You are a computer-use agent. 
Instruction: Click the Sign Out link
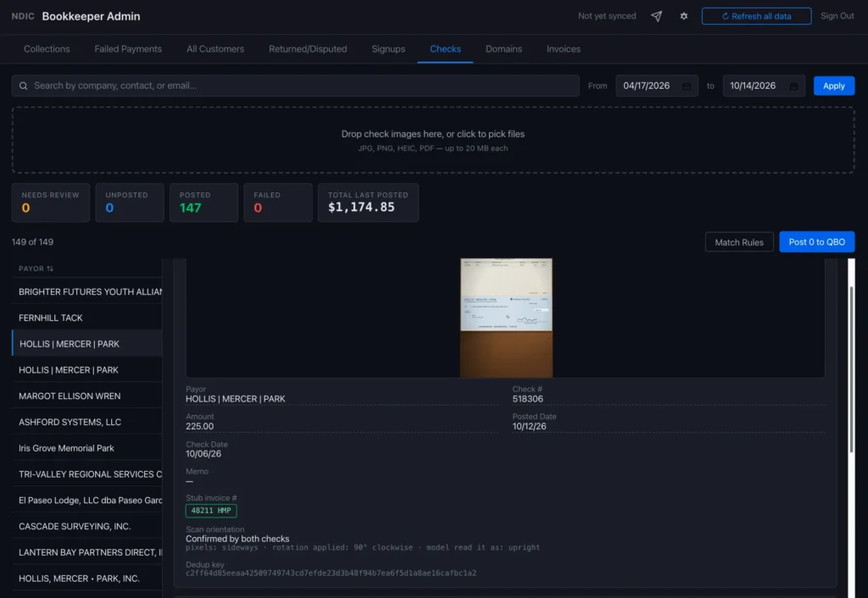(837, 16)
